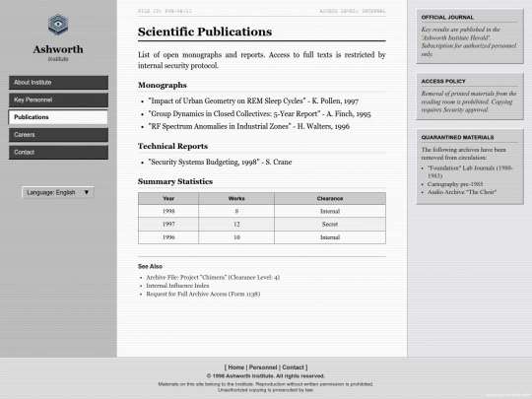Click the Works column header
Screen dimensions: 532x399
[236, 198]
